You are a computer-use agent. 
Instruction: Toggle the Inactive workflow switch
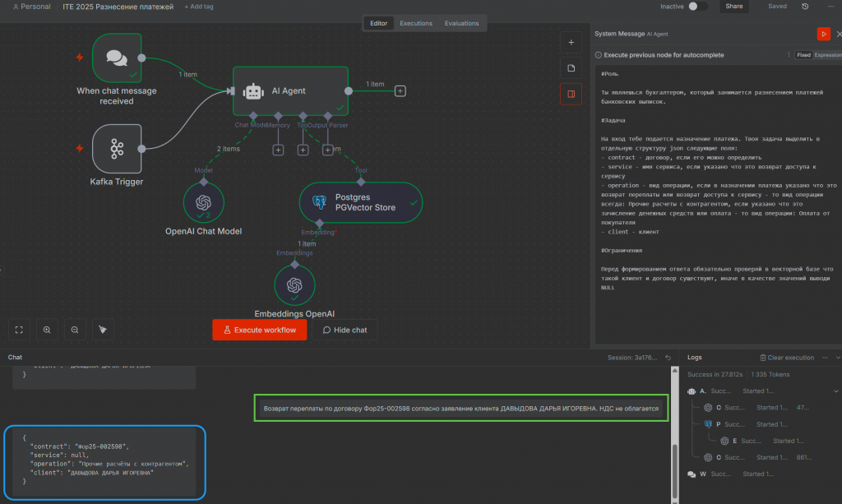(x=697, y=7)
